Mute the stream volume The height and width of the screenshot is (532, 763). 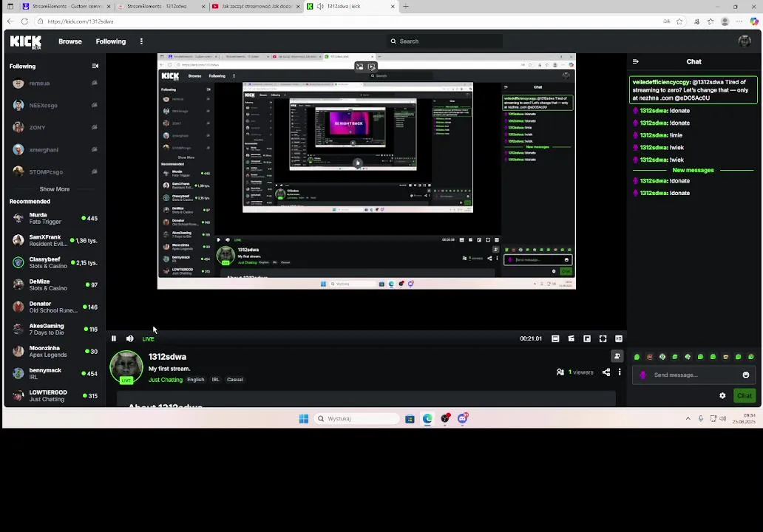130,338
